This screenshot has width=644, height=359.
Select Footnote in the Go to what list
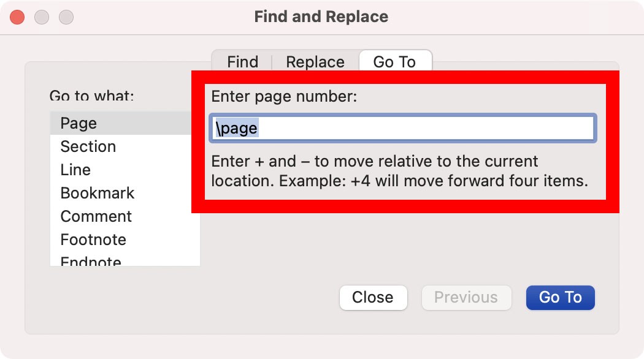tap(93, 240)
